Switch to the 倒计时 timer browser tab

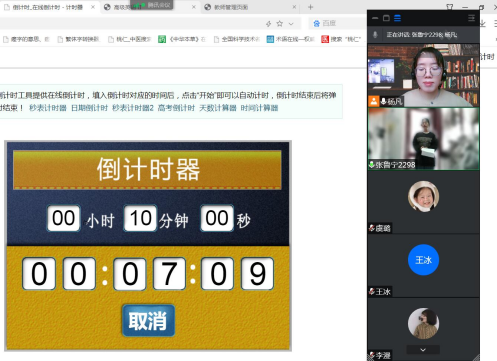pyautogui.click(x=49, y=7)
